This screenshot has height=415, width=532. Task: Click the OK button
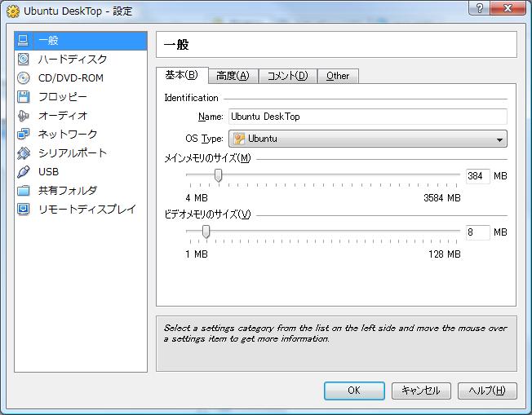[354, 391]
